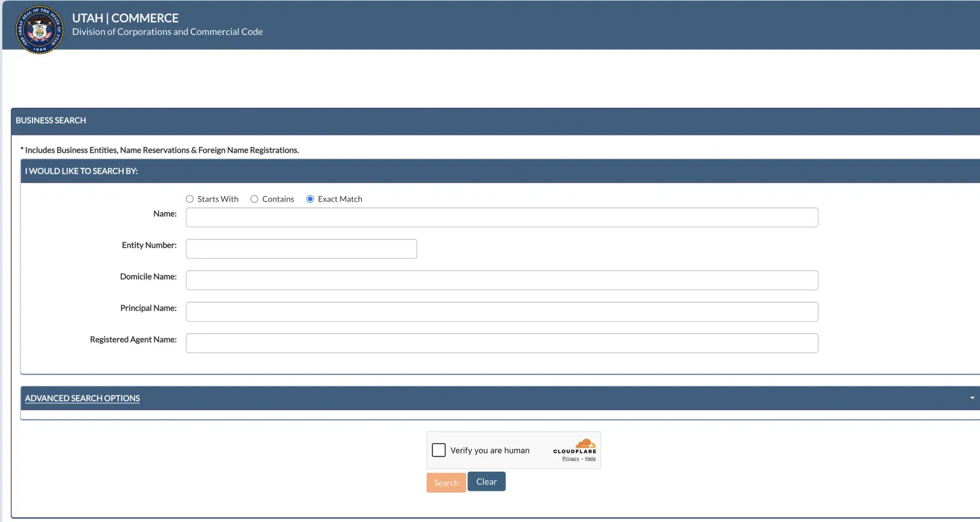Click the I WOULD LIKE TO SEARCH BY heading

[81, 171]
